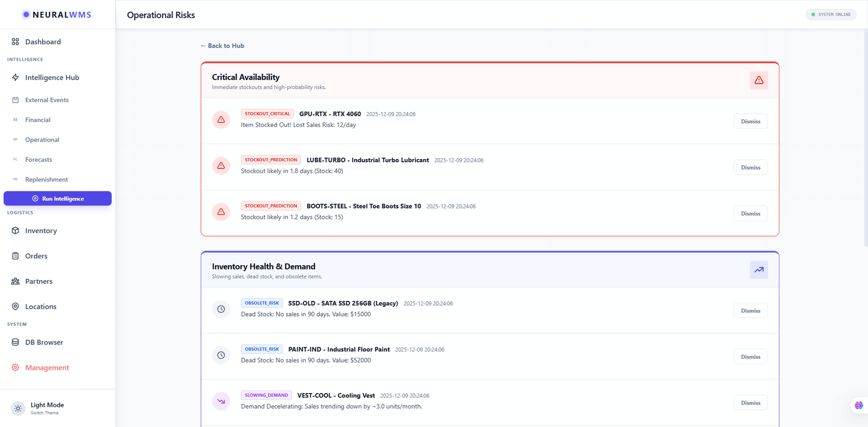Click the NeuralWMS logo
868x427 pixels.
(x=57, y=15)
